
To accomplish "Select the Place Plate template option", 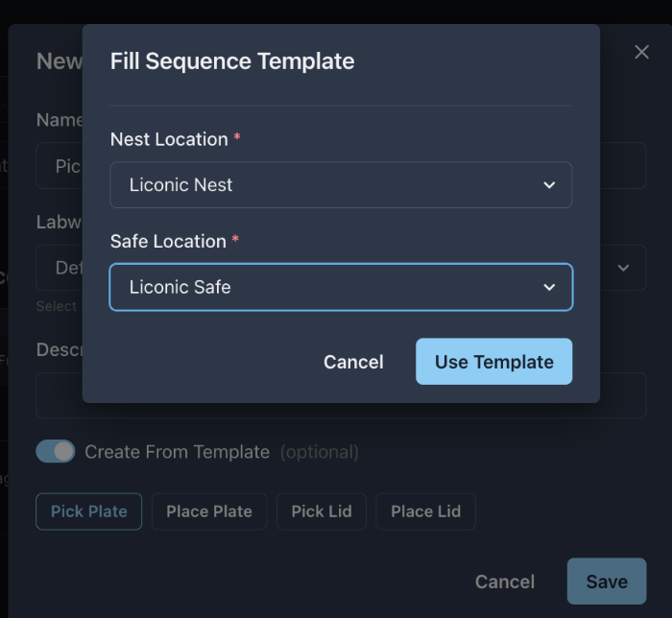I will (209, 511).
